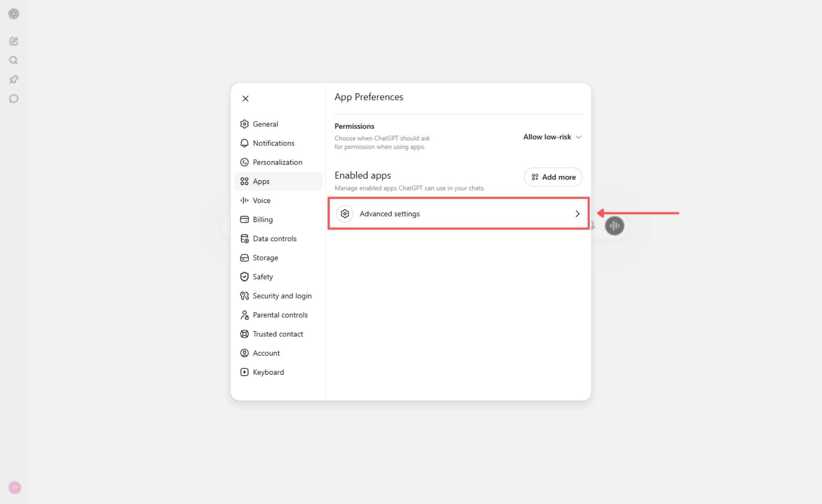Click the 'Manage enabled apps ChatGPT can use' text
The height and width of the screenshot is (504, 822).
coord(409,188)
